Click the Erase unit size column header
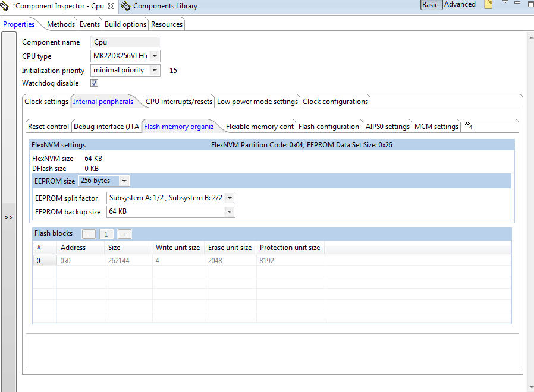 pos(230,248)
